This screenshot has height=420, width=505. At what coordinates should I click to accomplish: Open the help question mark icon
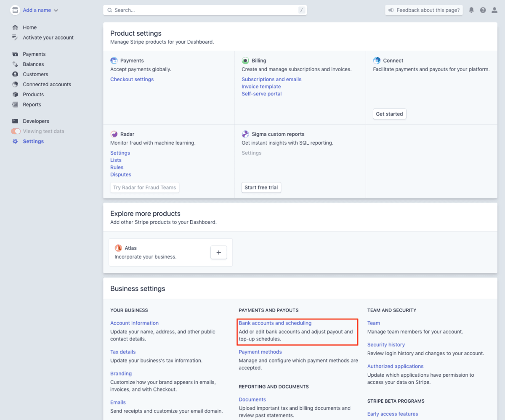(483, 10)
